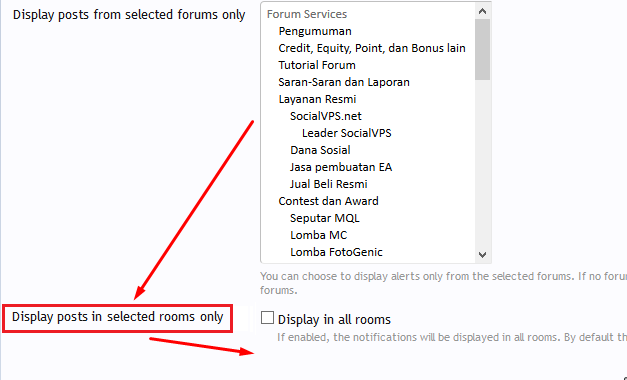Choose Tutorial Forum from the list
The image size is (627, 380).
click(317, 65)
